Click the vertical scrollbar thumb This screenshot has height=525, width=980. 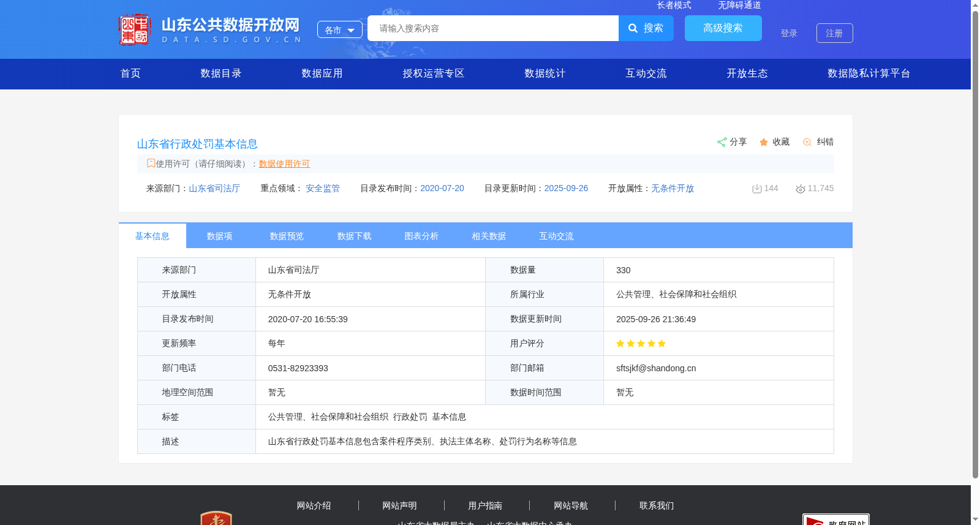click(x=975, y=244)
